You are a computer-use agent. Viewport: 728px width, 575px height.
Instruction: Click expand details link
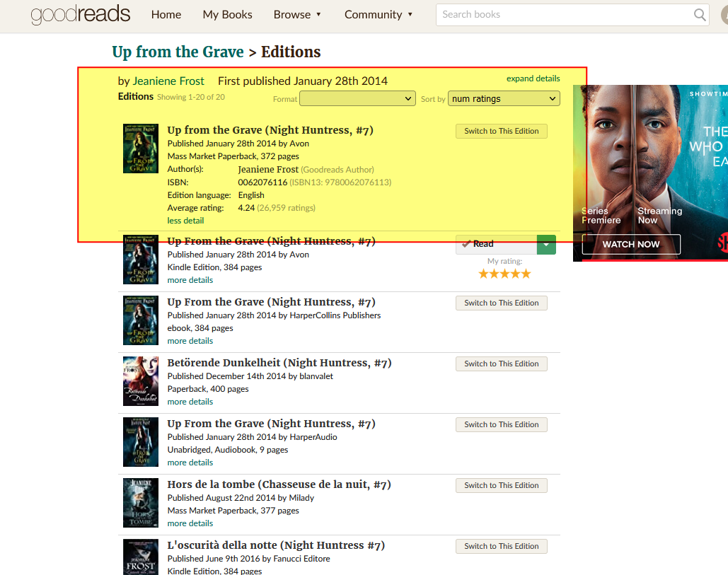pyautogui.click(x=533, y=79)
